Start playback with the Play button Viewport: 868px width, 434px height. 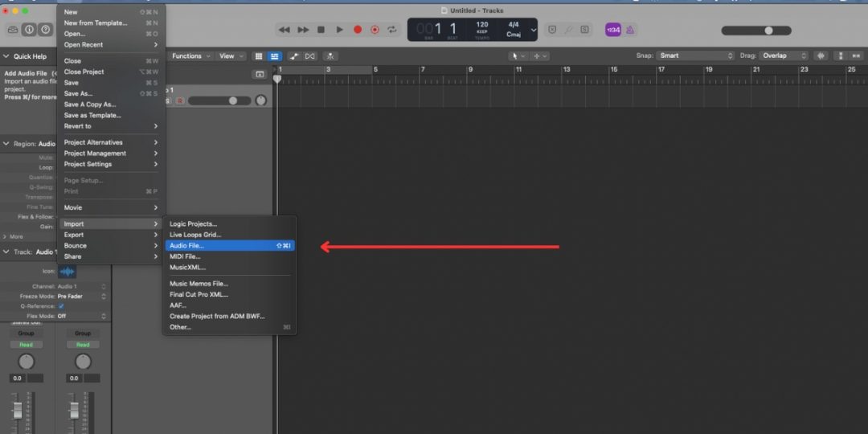(339, 30)
